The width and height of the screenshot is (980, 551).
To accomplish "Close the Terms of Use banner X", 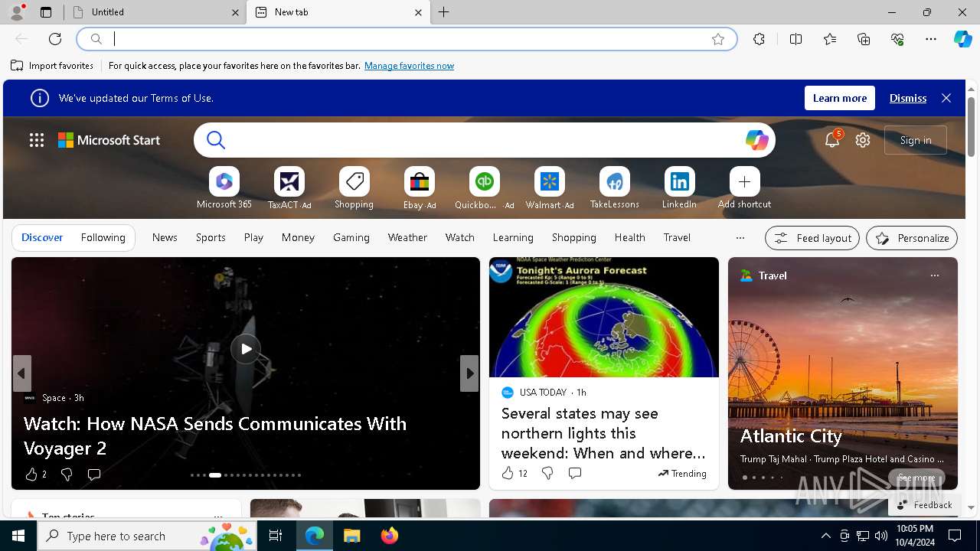I will (x=946, y=98).
